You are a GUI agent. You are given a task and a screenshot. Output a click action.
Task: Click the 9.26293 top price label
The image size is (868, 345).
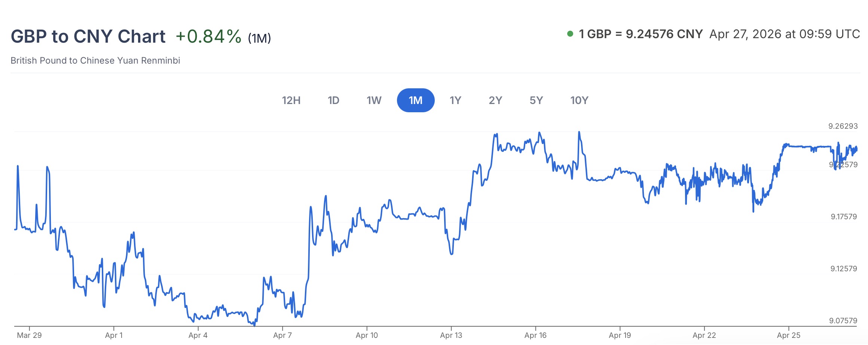tap(843, 126)
